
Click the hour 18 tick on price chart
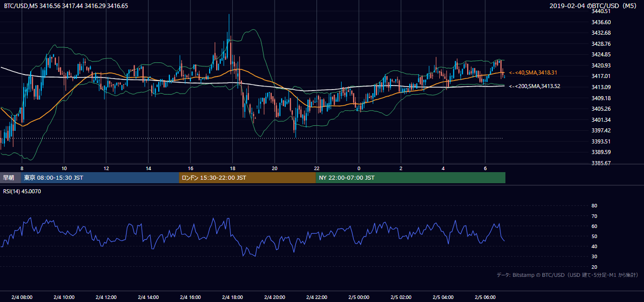point(232,168)
